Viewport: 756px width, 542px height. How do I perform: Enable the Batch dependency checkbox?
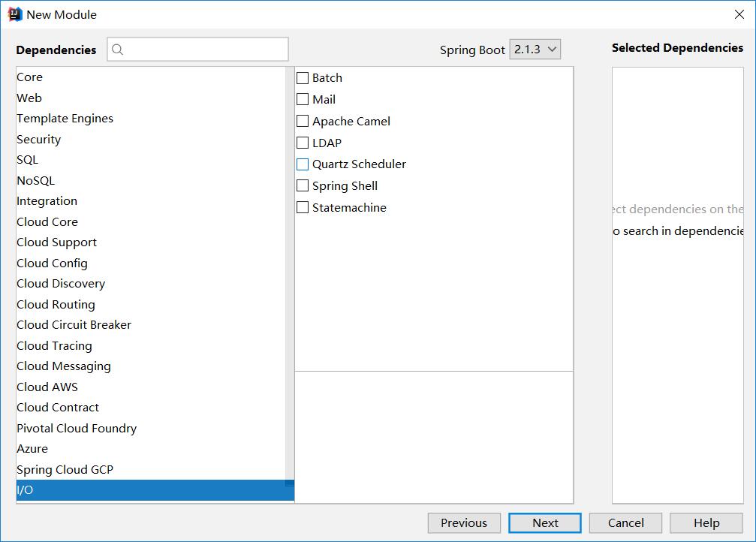[x=303, y=77]
